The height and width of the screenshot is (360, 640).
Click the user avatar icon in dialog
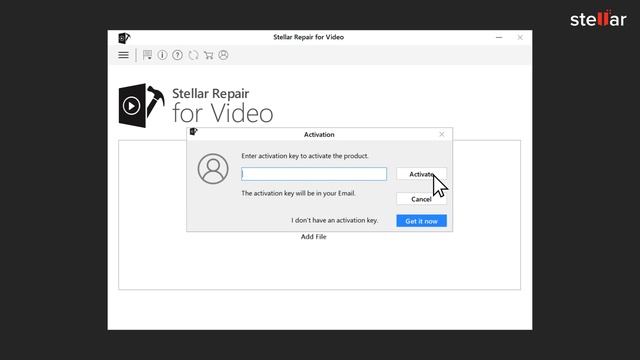(213, 169)
